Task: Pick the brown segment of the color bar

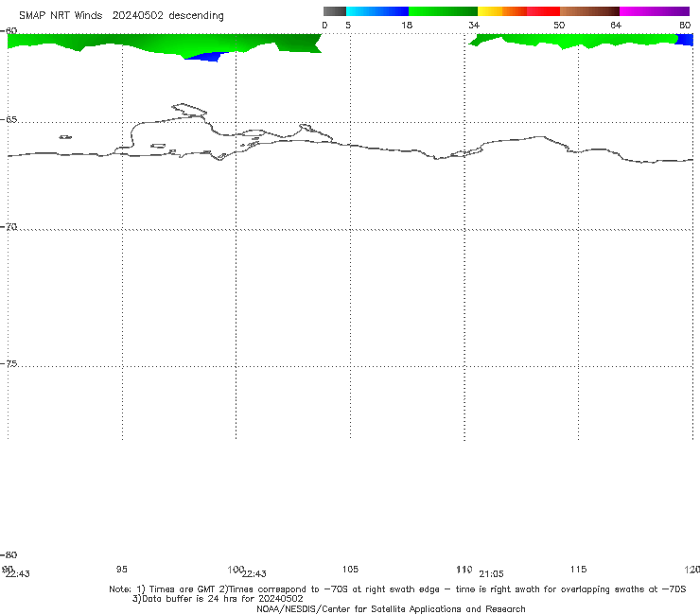Action: coord(589,11)
